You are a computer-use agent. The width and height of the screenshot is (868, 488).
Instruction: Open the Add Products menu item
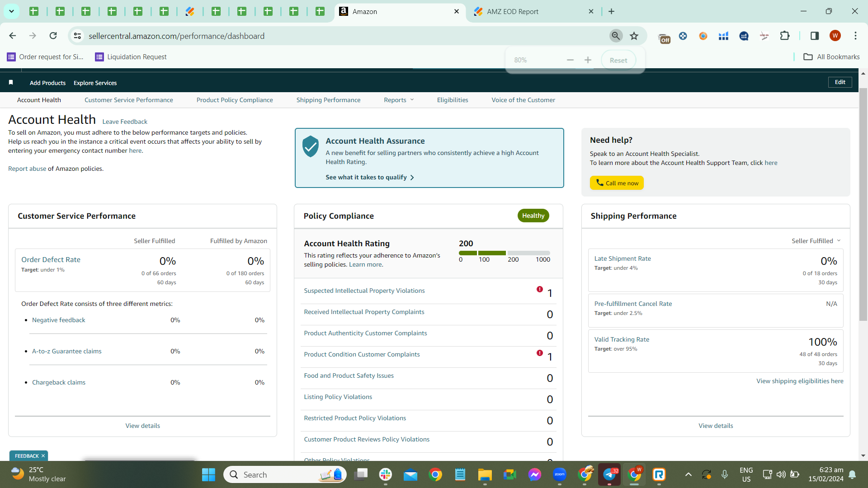47,83
